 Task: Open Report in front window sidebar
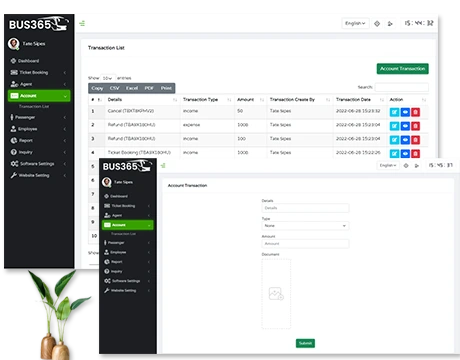127,262
